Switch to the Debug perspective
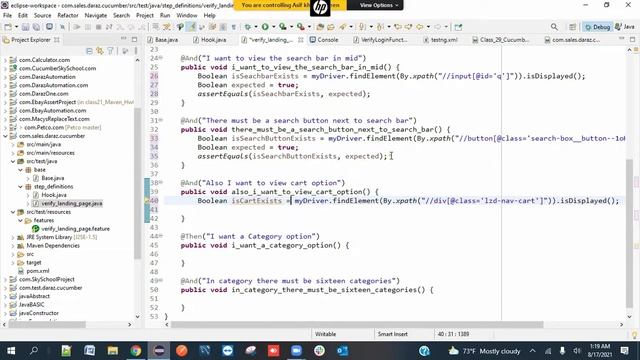The height and width of the screenshot is (360, 640). (x=597, y=27)
